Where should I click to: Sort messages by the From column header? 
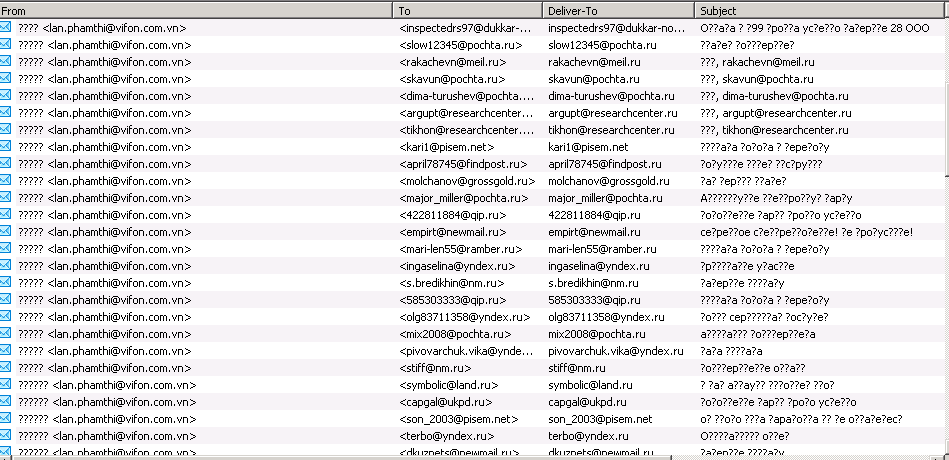(196, 10)
